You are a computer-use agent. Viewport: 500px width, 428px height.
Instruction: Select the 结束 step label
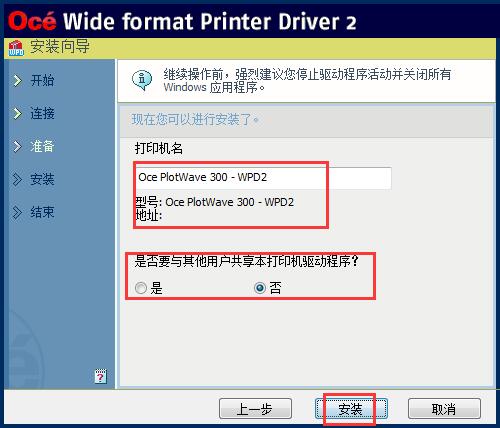(x=42, y=212)
